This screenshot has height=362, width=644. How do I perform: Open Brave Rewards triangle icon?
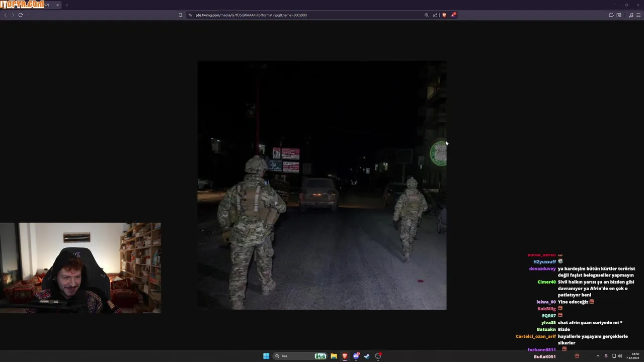pyautogui.click(x=453, y=15)
